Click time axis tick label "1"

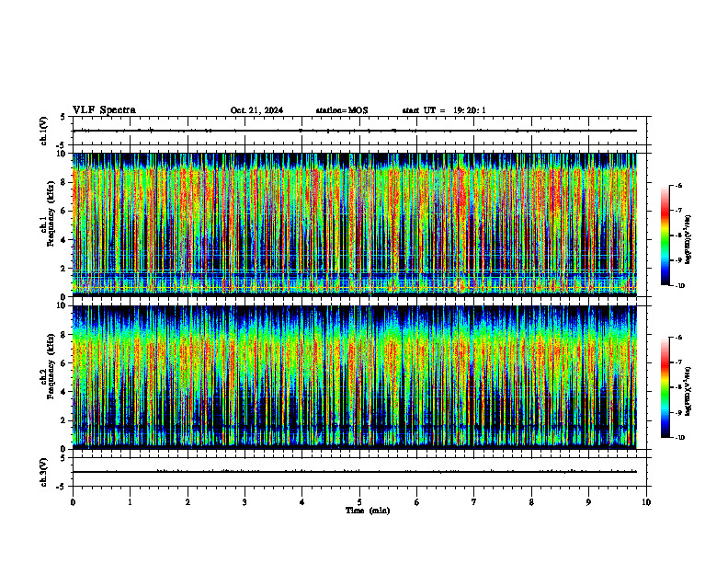click(130, 502)
